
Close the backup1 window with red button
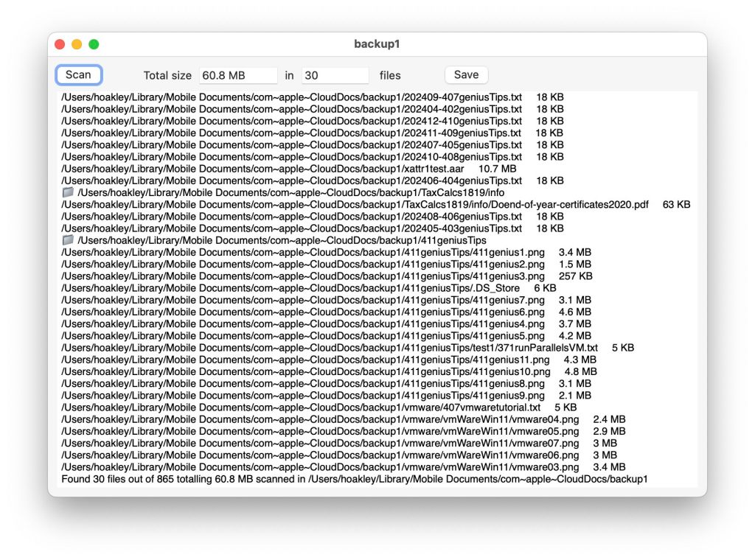[60, 44]
